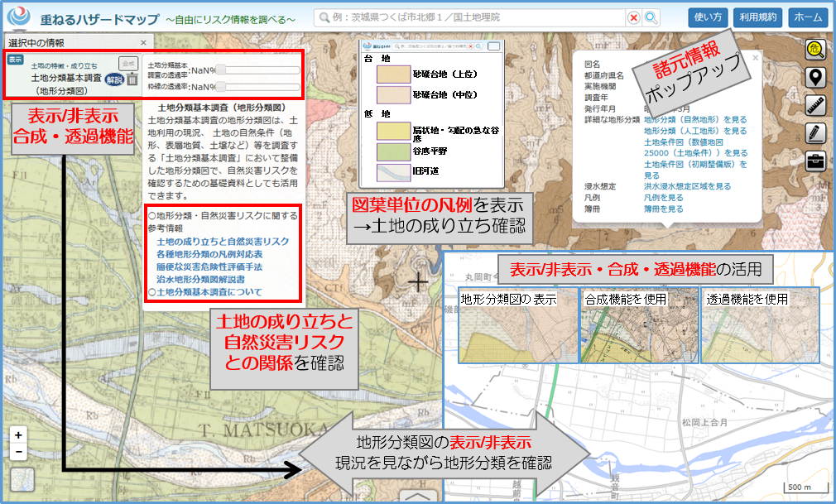This screenshot has height=504, width=836.
Task: Open 治水地形分類図解説書 link
Action: click(200, 279)
